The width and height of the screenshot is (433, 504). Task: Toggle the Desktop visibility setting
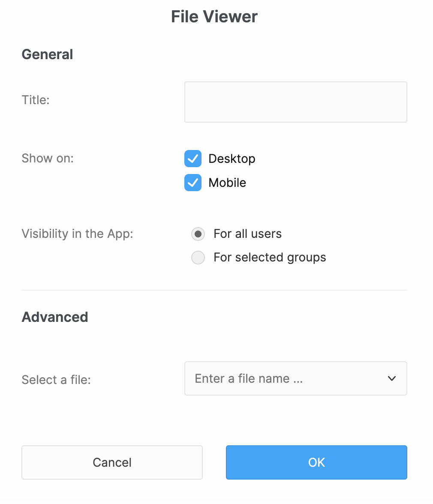pyautogui.click(x=193, y=159)
